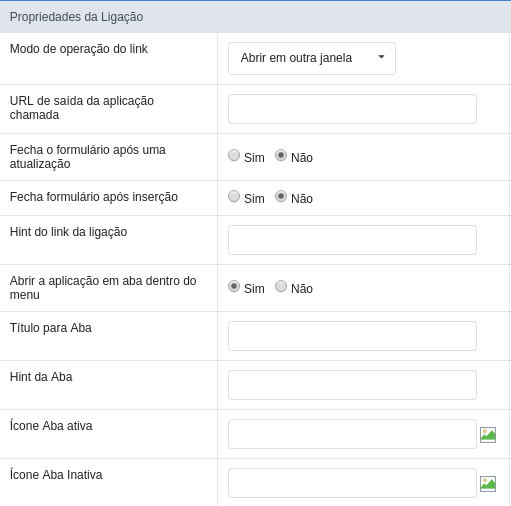Click the Hint da Aba input box
The height and width of the screenshot is (506, 511).
point(352,385)
